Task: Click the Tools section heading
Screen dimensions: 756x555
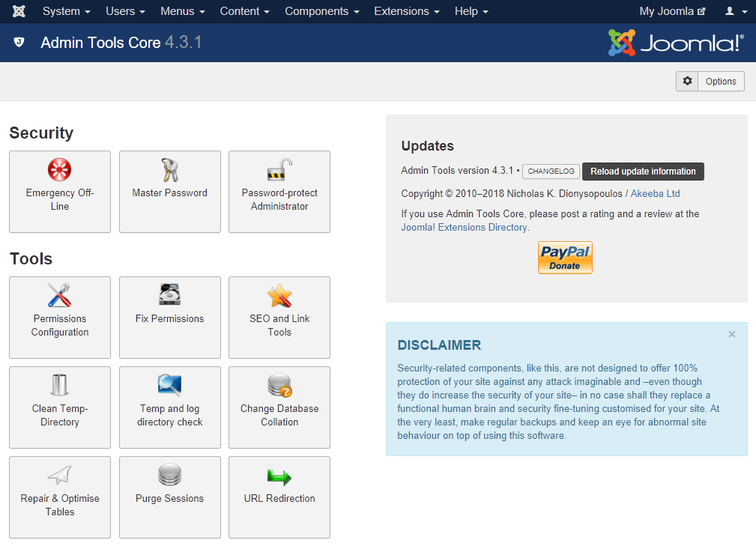Action: (x=31, y=258)
